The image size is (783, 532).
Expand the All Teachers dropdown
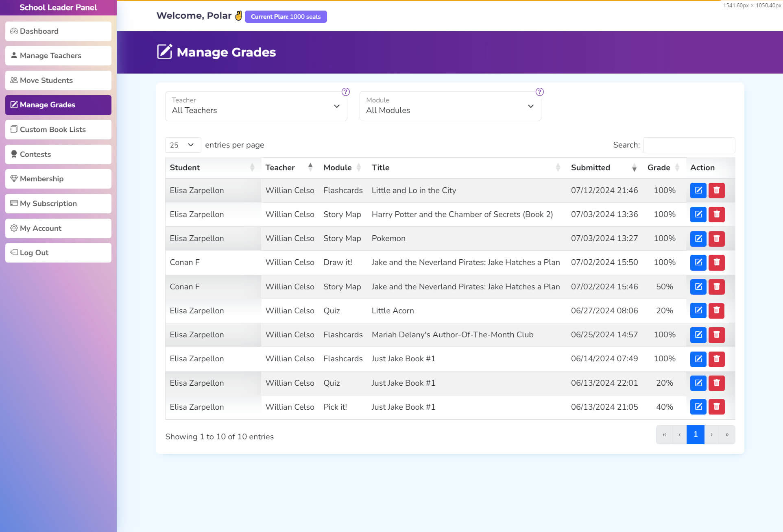pos(256,106)
